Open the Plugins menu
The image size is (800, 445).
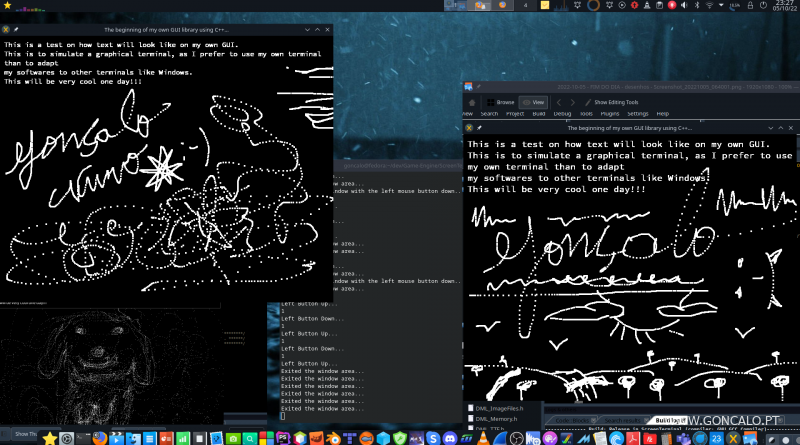click(609, 114)
